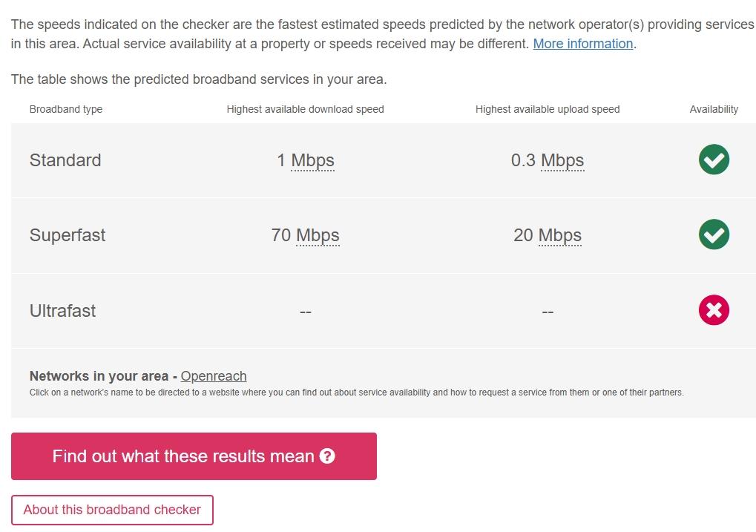Screen dimensions: 756x532
Task: Click Mbps abbreviation in Superfast download speed
Action: (318, 235)
